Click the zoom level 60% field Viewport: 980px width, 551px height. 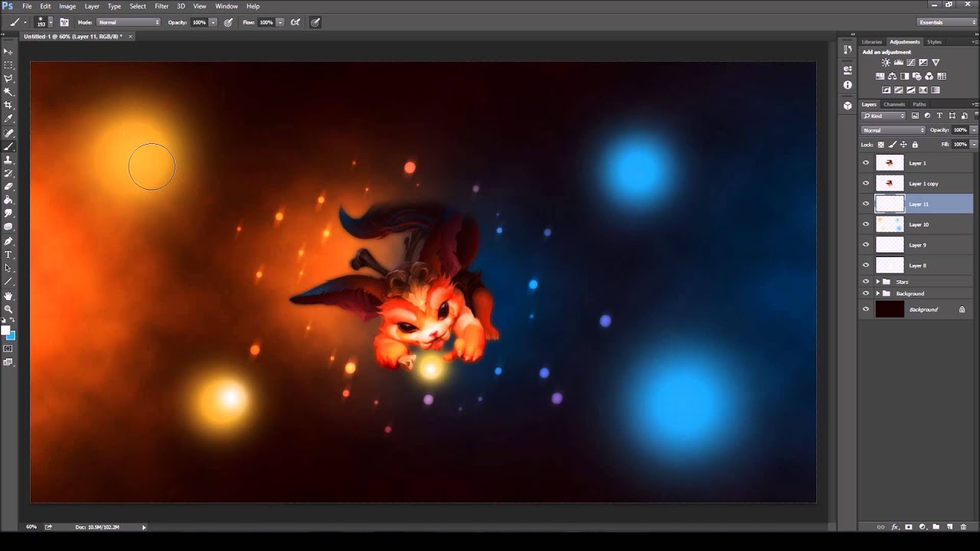(31, 527)
